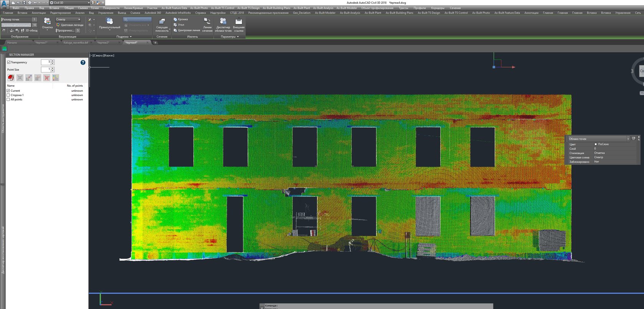Screen dimensions: 644x309
Task: Click the zoom to section icon
Action: click(x=20, y=78)
